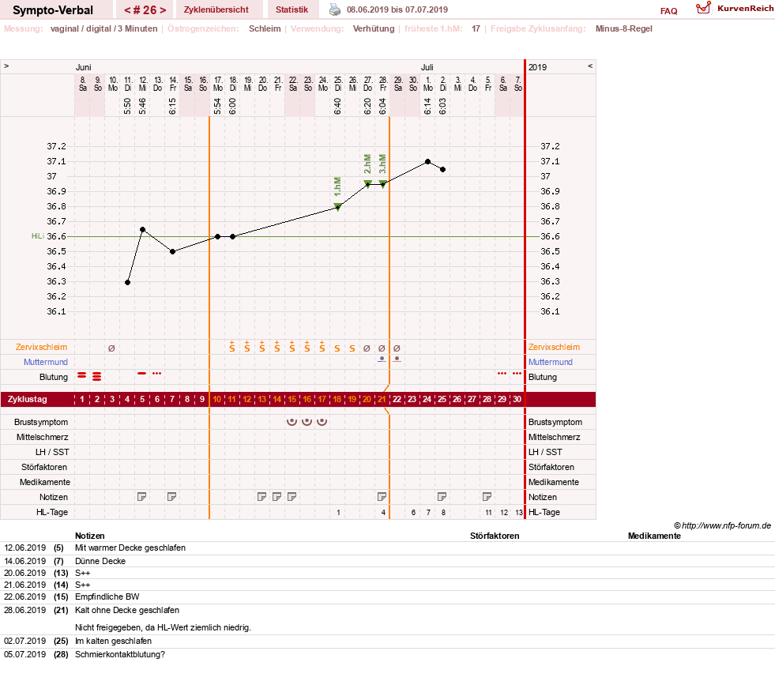Click note text 'Mit warmer Decke geschlafen'
Image resolution: width=775 pixels, height=700 pixels.
130,548
